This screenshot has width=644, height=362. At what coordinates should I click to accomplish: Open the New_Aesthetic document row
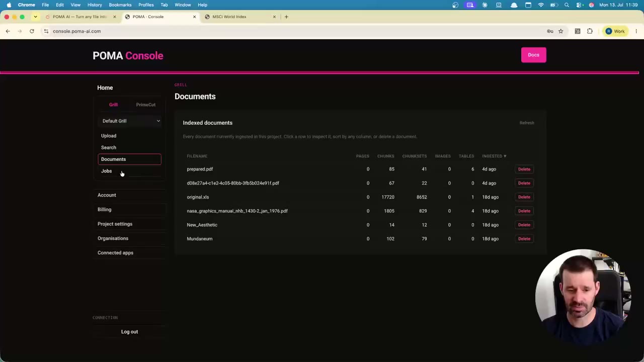point(360,225)
